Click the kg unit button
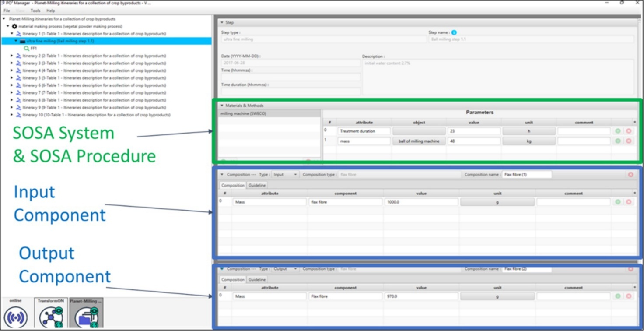The height and width of the screenshot is (331, 644). click(x=528, y=141)
